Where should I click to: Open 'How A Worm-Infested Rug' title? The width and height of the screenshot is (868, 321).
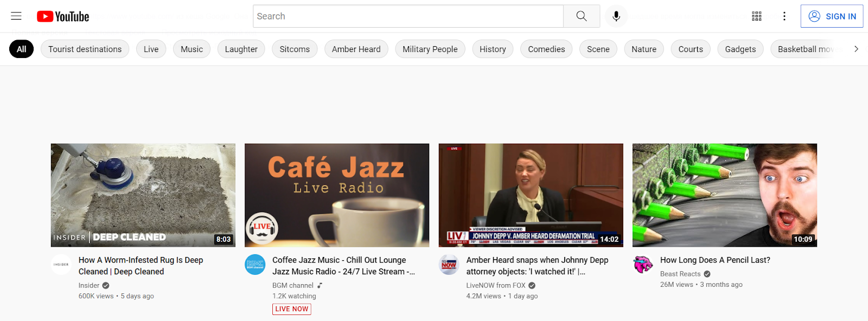coord(141,266)
